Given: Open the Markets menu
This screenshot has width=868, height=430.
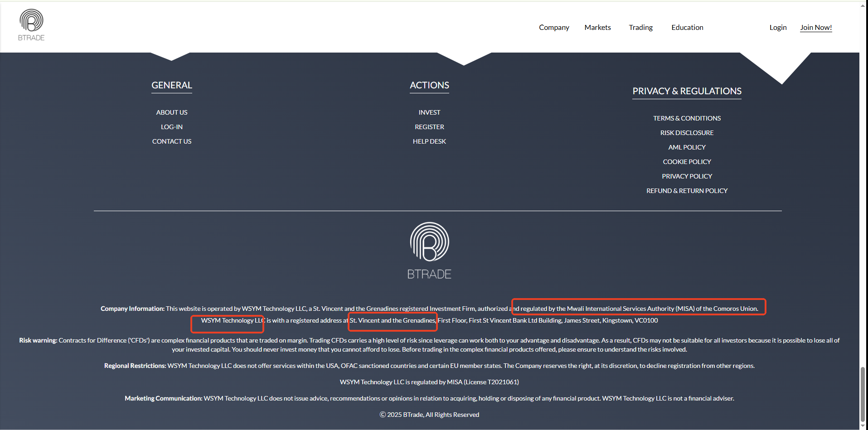Looking at the screenshot, I should coord(597,28).
